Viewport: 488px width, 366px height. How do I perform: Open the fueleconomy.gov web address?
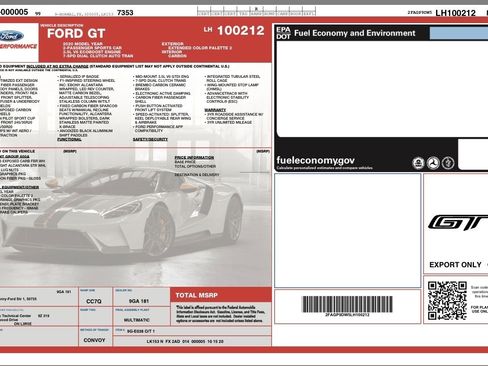point(315,160)
